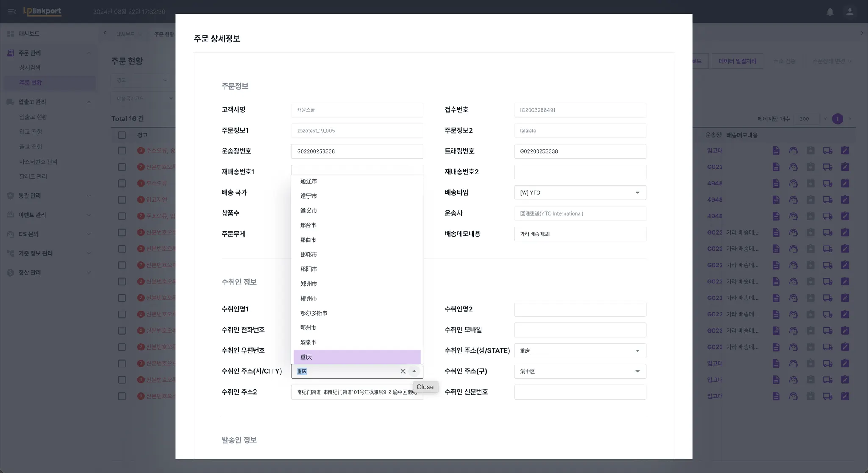The image size is (868, 473).
Task: Collapse city dropdown with up arrow
Action: 414,371
